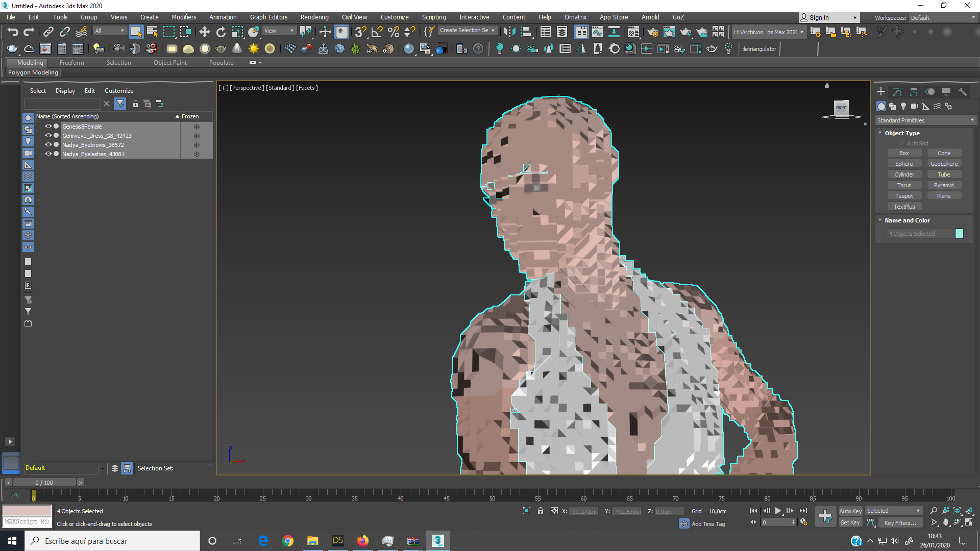Click the Key Filters button
Viewport: 980px width, 551px height.
click(899, 522)
